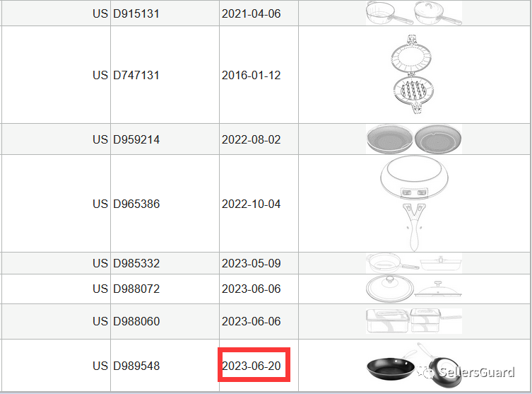Click the grill press drawing thumbnail

pos(414,75)
